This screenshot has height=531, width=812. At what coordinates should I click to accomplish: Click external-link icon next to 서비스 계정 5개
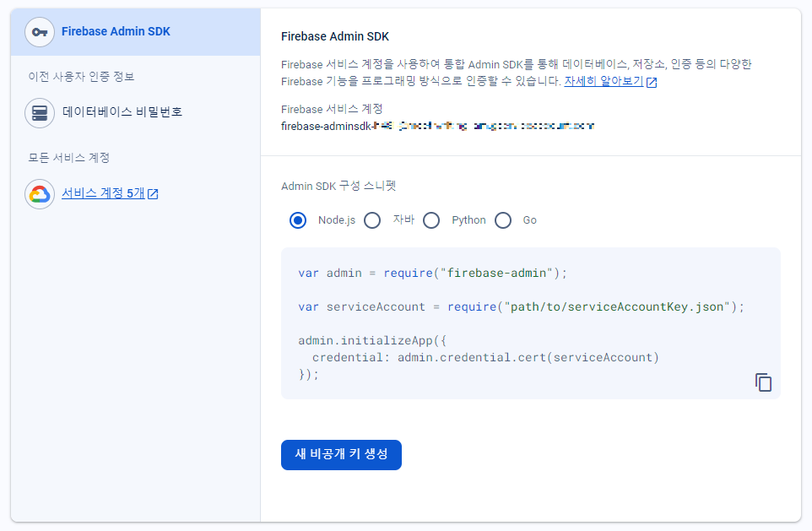point(153,194)
